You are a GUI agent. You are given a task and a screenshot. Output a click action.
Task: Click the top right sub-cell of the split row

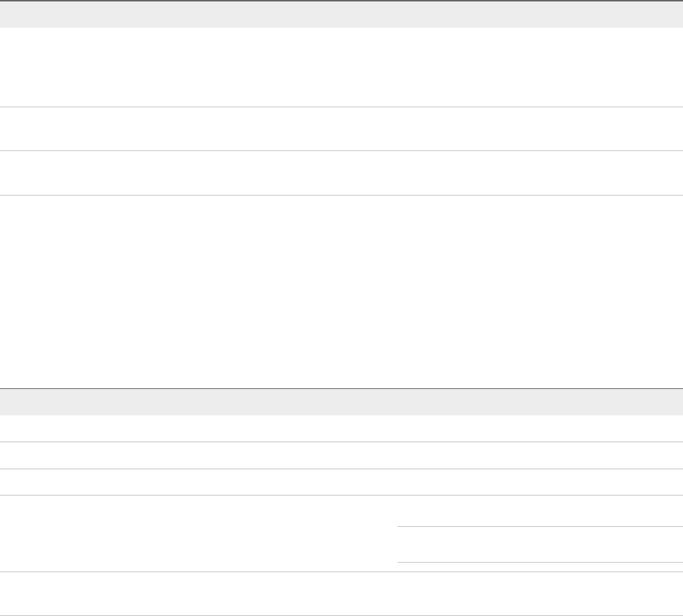(x=539, y=511)
